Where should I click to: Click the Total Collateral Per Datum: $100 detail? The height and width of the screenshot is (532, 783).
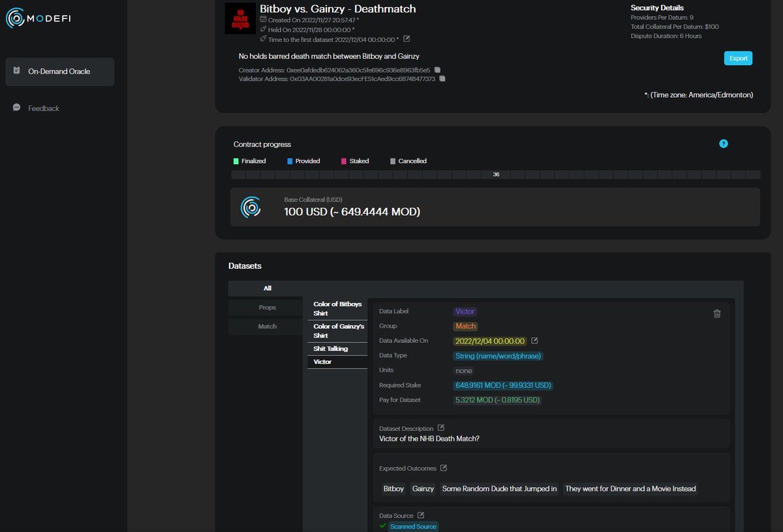[675, 27]
